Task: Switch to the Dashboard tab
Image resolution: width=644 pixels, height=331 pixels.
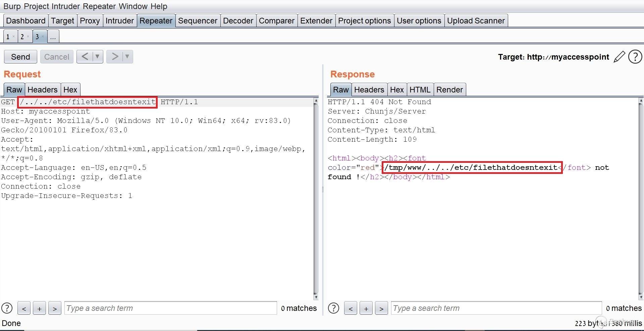Action: (x=26, y=20)
